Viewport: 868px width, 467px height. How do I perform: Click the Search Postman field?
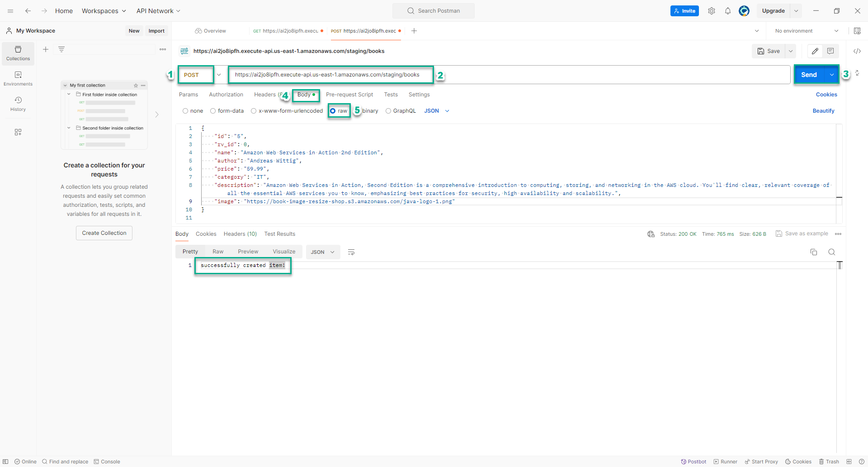click(434, 11)
